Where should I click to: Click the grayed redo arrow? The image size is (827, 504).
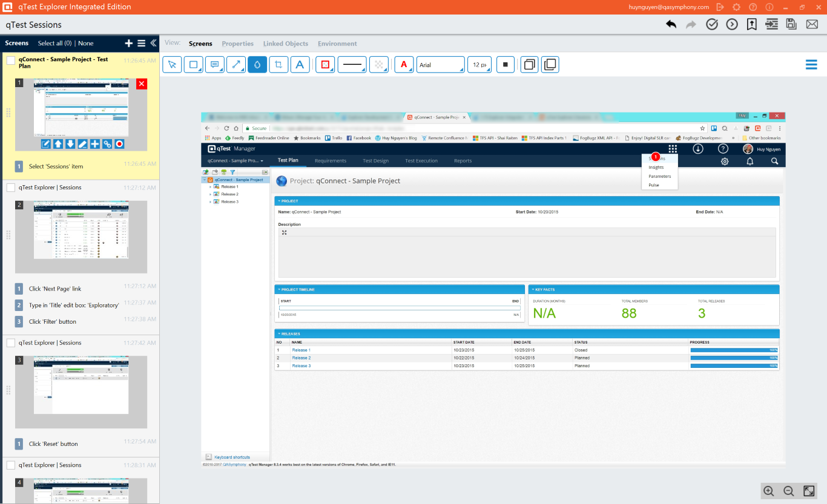691,24
